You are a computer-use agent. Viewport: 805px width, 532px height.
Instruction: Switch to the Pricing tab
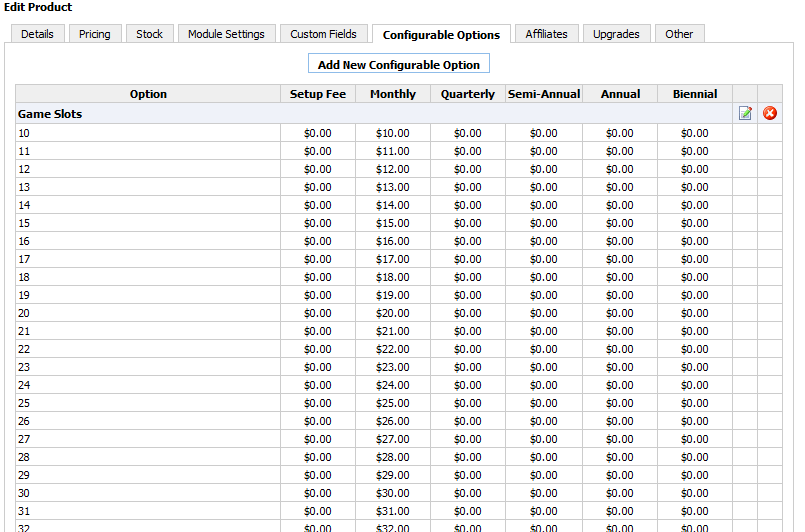click(x=94, y=34)
